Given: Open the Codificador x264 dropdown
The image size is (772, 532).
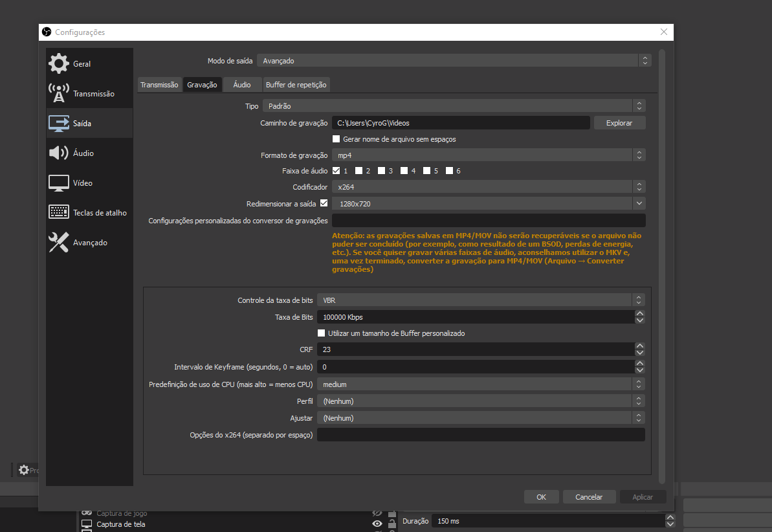Looking at the screenshot, I should [x=489, y=186].
